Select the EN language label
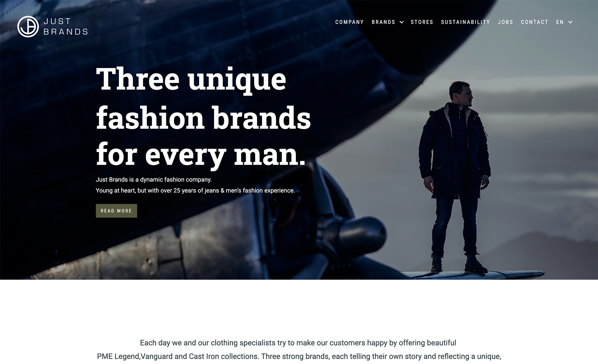This screenshot has width=598, height=364. click(x=560, y=22)
